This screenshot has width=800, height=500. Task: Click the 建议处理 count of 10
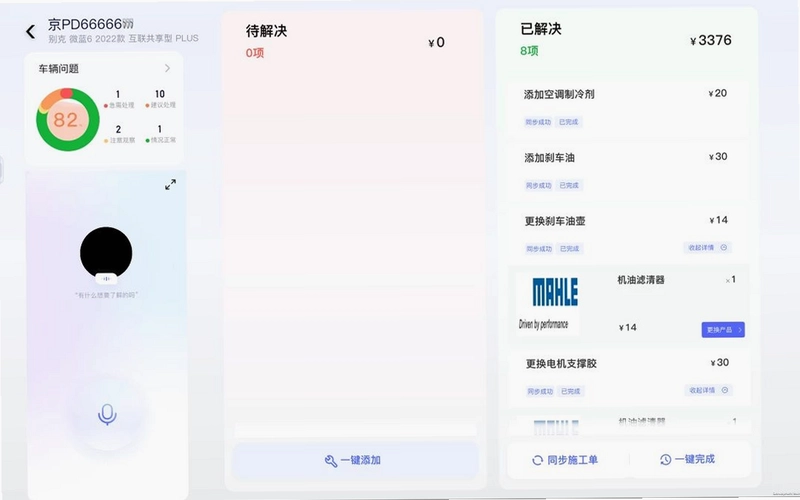[x=160, y=94]
